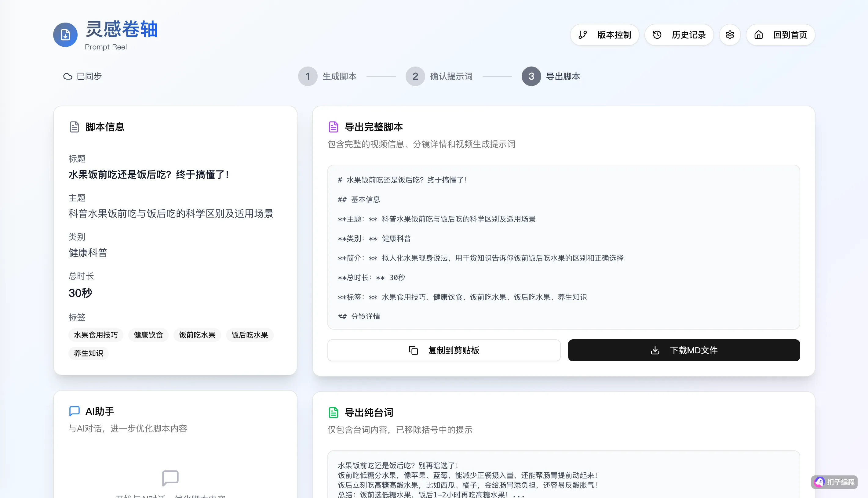Click inside the markdown script preview box

coord(563,247)
